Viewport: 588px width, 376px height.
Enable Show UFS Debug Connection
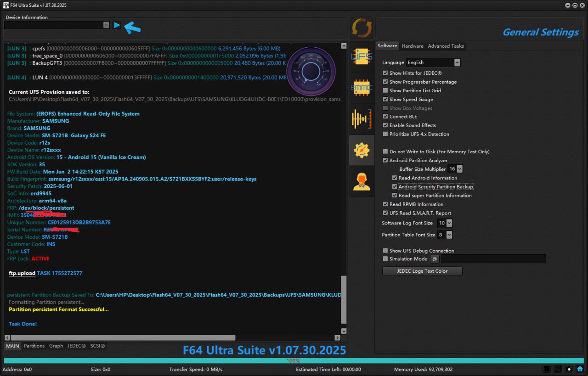(x=385, y=251)
